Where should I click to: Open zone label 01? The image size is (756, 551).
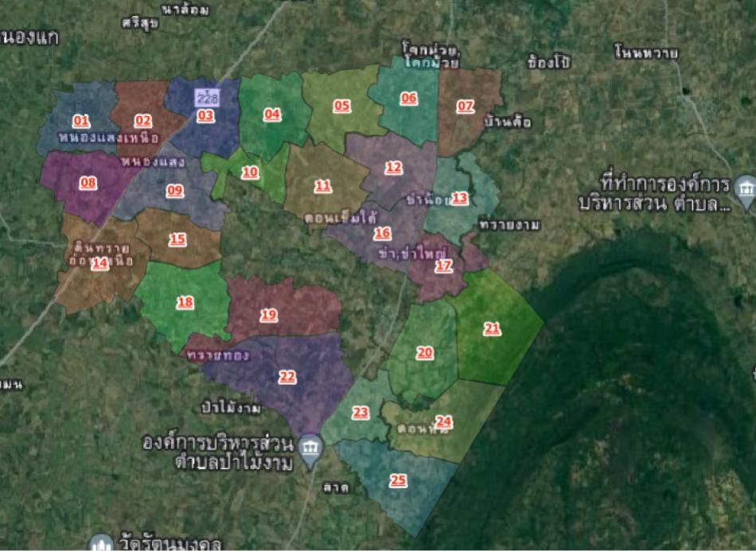click(x=81, y=121)
